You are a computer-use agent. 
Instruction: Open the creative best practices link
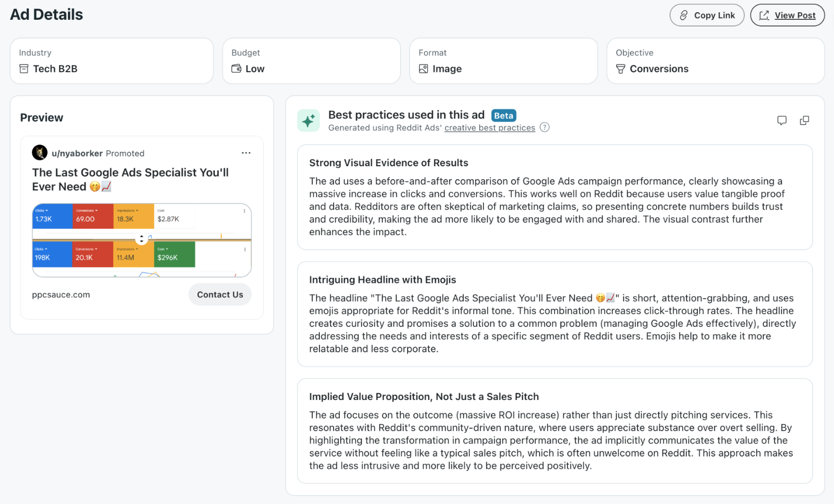pos(490,128)
